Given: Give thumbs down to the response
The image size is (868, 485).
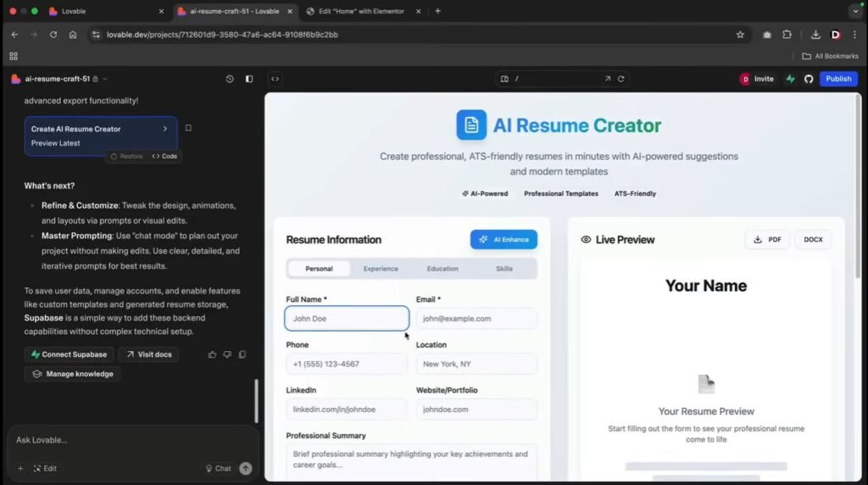Looking at the screenshot, I should (227, 354).
